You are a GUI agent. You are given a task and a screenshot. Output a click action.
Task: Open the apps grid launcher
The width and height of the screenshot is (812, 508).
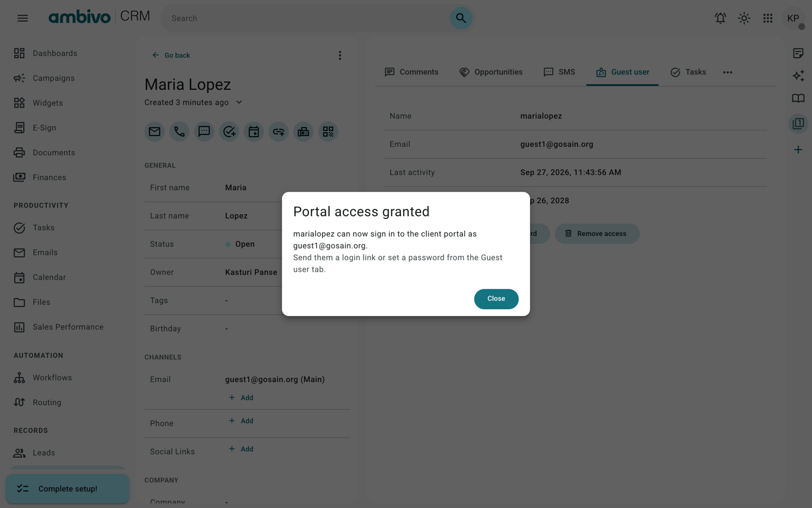[767, 18]
